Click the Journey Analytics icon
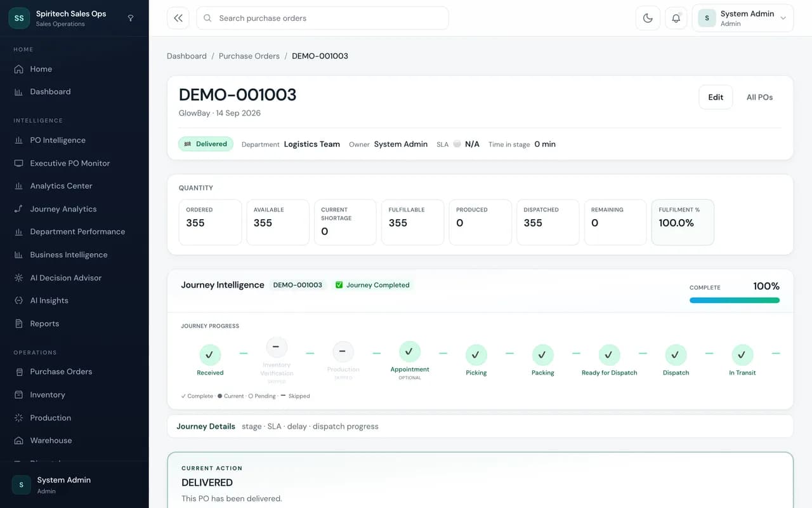Viewport: 812px width, 508px height. (18, 209)
